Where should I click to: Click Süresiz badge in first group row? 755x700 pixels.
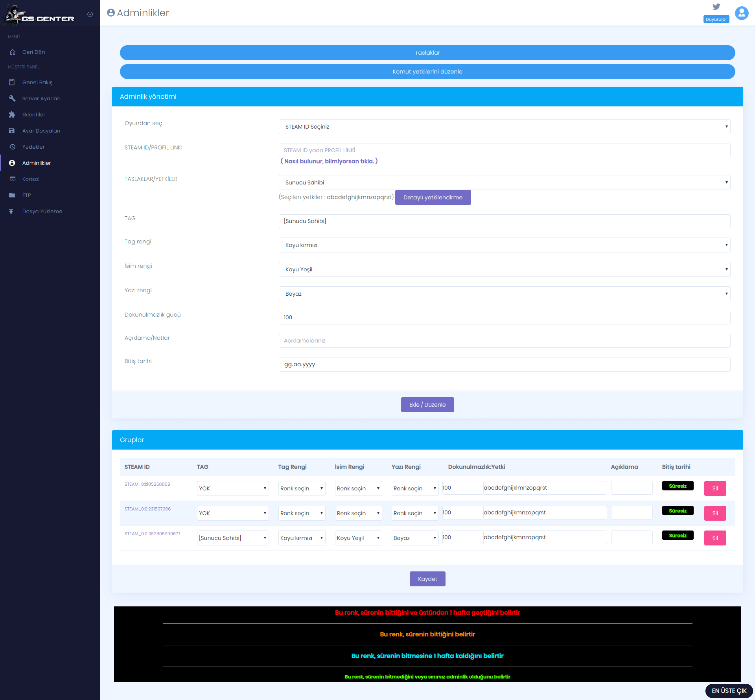coord(678,486)
